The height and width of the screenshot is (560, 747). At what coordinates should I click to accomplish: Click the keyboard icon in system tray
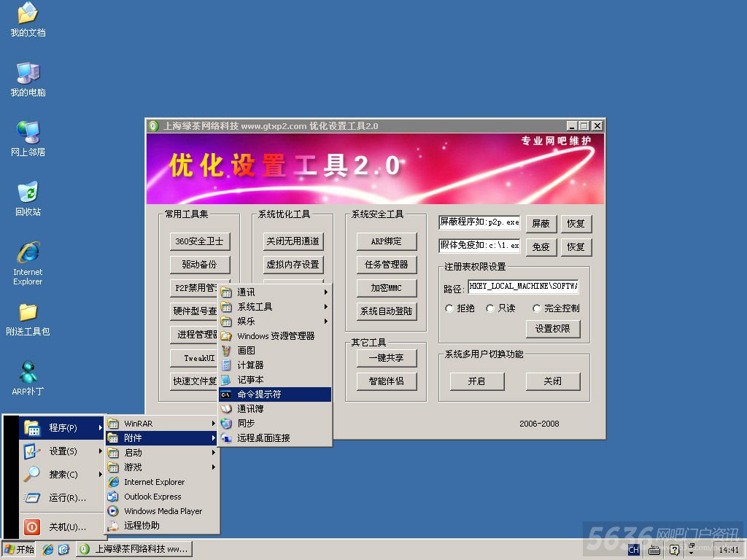coord(654,550)
